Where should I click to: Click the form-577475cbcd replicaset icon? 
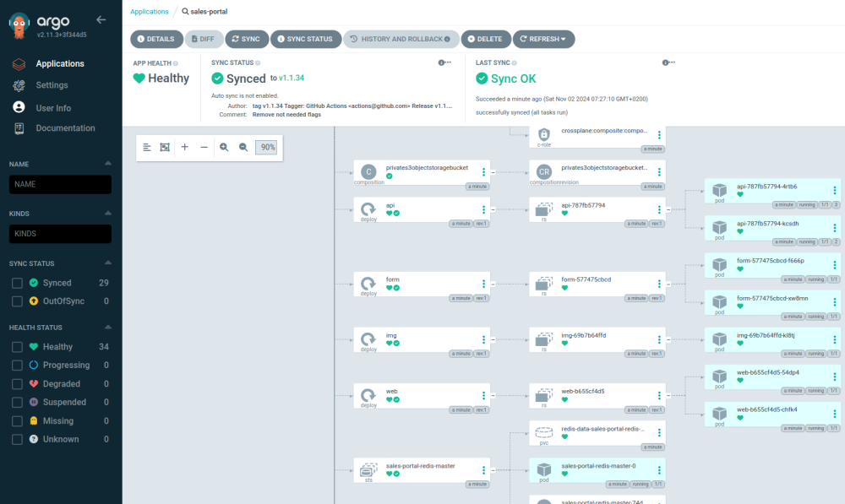point(543,283)
